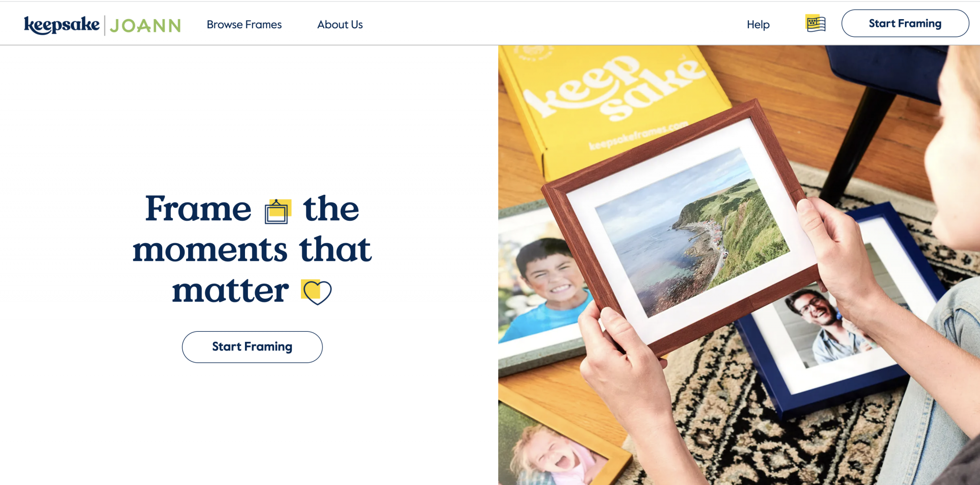Click the keepsakeframes.com text on the box
The image size is (980, 485).
638,135
